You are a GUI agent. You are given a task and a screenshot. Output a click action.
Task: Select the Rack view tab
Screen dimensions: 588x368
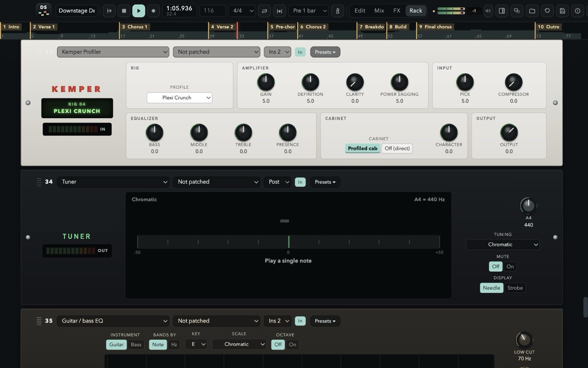click(416, 11)
